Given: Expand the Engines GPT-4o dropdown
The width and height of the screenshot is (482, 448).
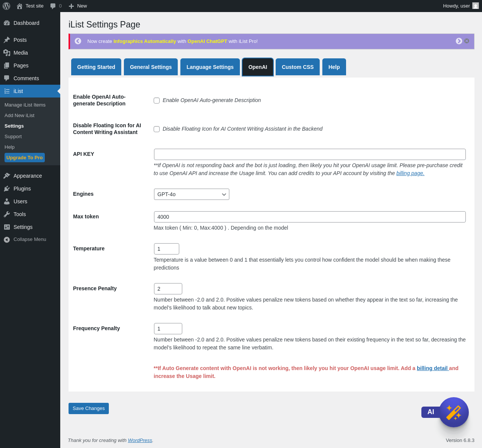Looking at the screenshot, I should click(x=192, y=194).
